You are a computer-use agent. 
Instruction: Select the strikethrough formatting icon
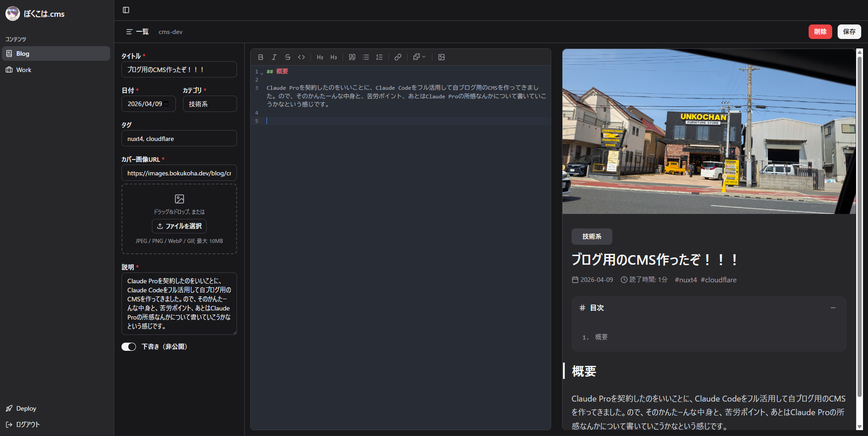[x=288, y=57]
